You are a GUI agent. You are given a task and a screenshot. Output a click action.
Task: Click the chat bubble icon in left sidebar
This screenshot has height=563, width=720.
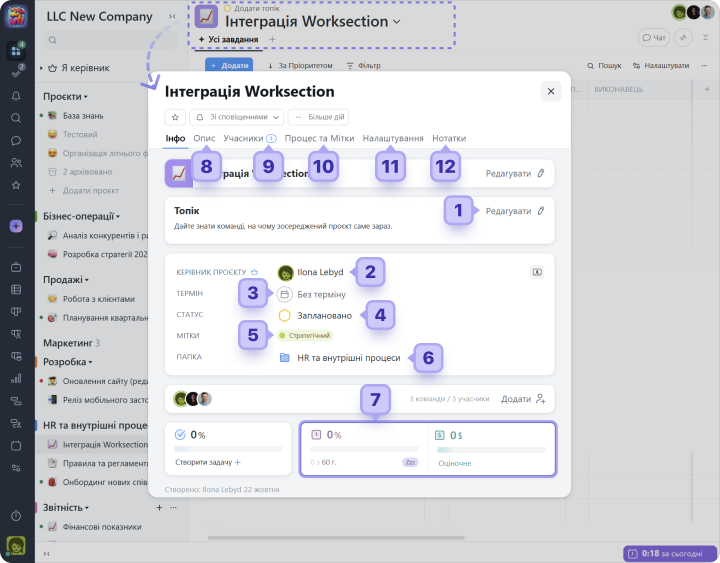(16, 140)
